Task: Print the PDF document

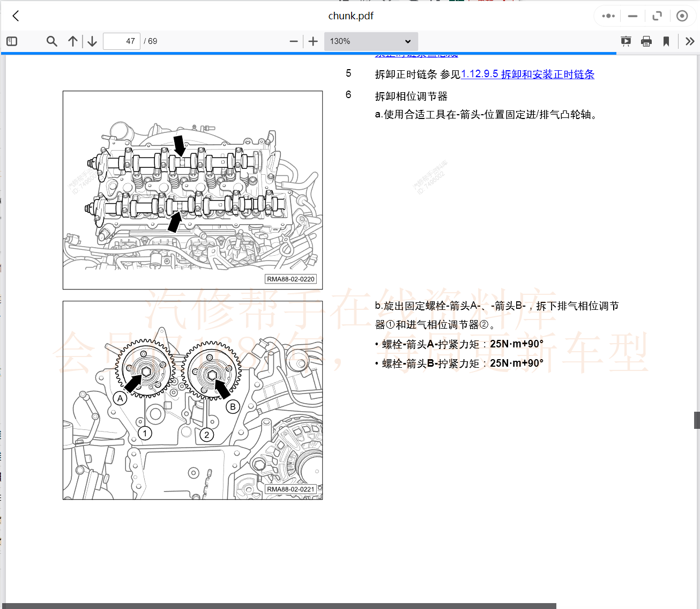Action: tap(646, 41)
